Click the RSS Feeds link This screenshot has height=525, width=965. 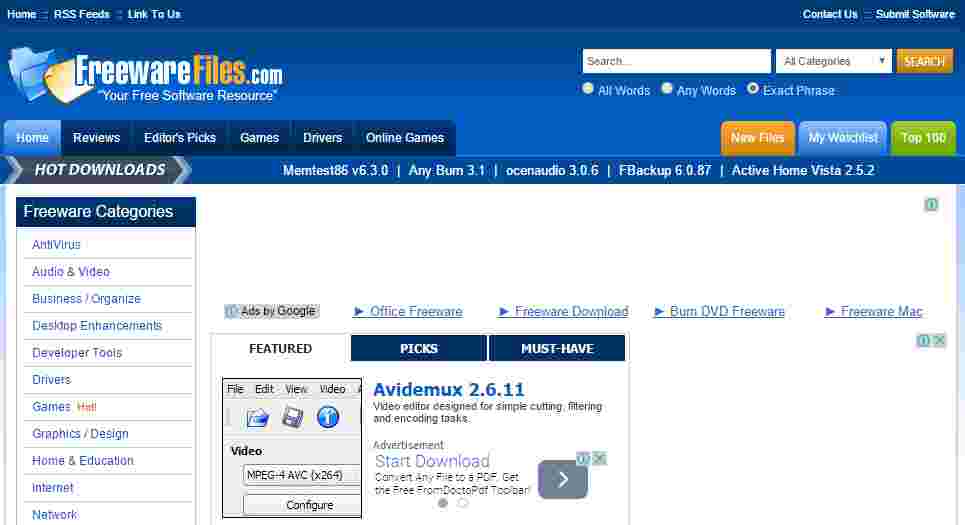(82, 14)
